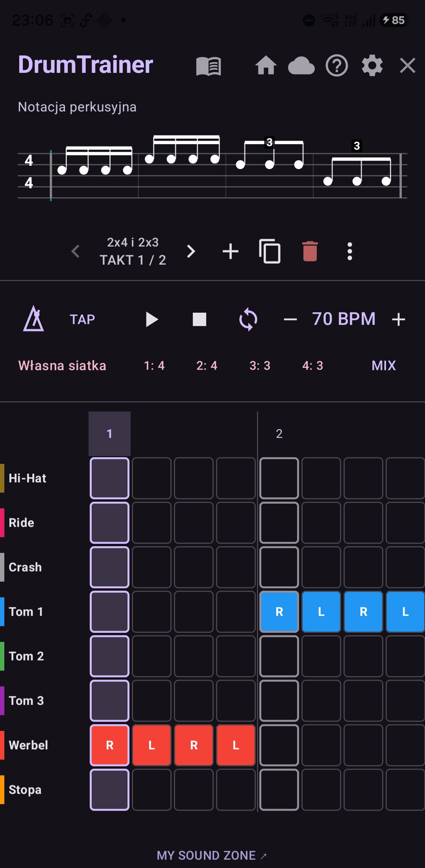Image resolution: width=425 pixels, height=868 pixels.
Task: Change beat 2 subdivision 2: 4
Action: 207,365
